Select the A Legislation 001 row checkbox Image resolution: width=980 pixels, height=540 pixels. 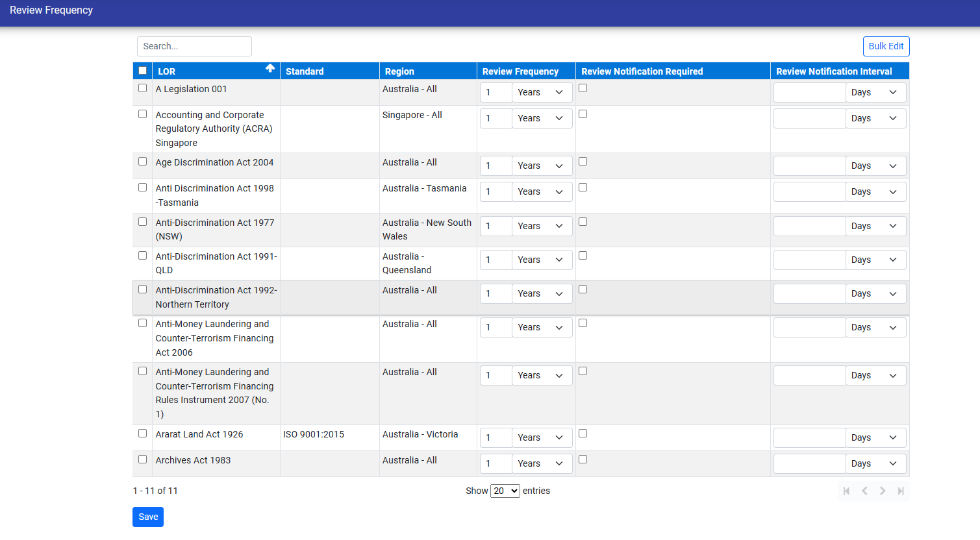(143, 88)
